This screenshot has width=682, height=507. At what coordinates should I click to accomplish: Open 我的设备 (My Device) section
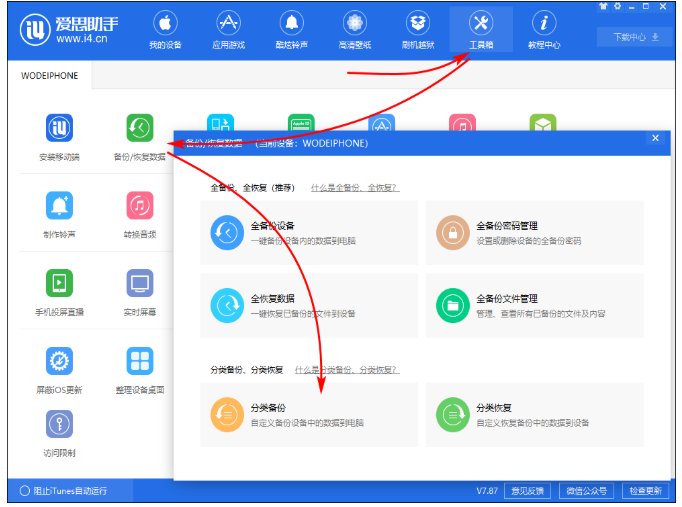point(165,30)
